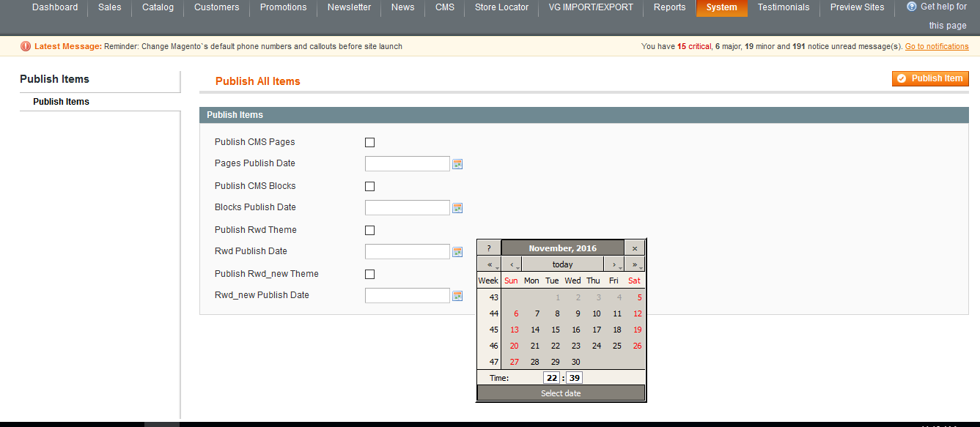This screenshot has height=427, width=980.
Task: Tick Publish Rwd_new Theme checkbox
Action: click(369, 274)
